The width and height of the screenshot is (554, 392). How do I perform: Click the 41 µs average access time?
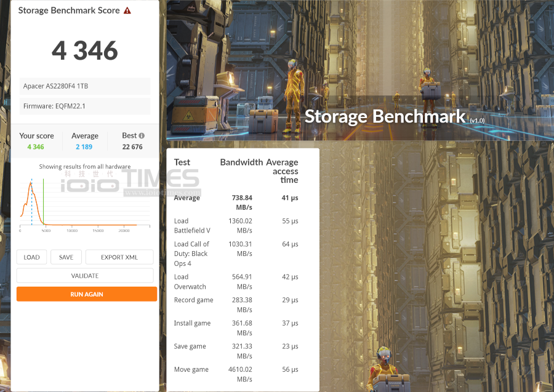pyautogui.click(x=290, y=198)
